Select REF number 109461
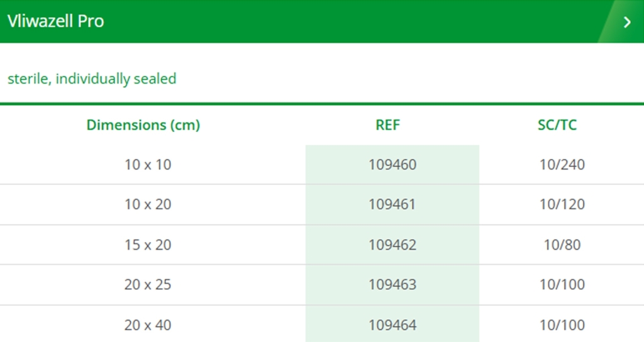This screenshot has width=644, height=342. tap(392, 204)
